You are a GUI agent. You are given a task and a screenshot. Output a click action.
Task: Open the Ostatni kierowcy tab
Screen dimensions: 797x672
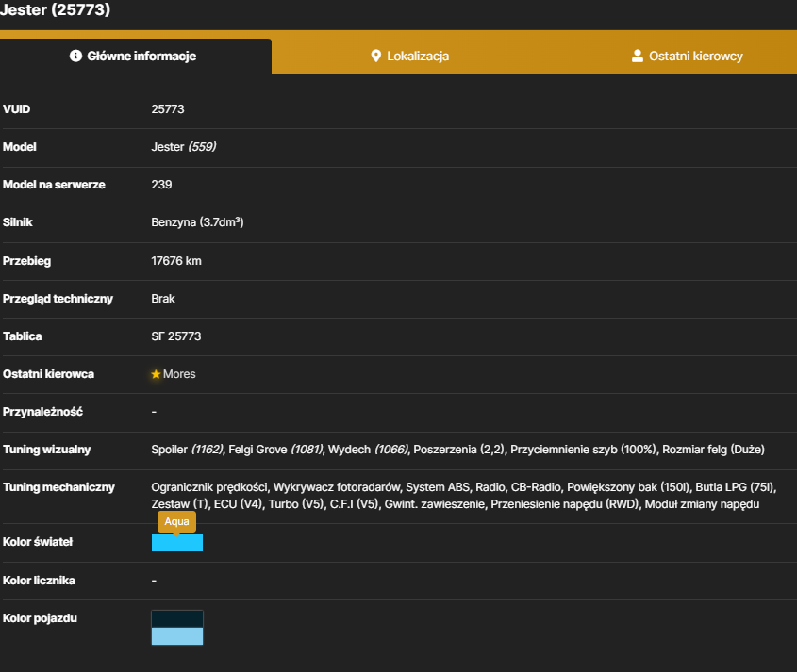tap(688, 57)
